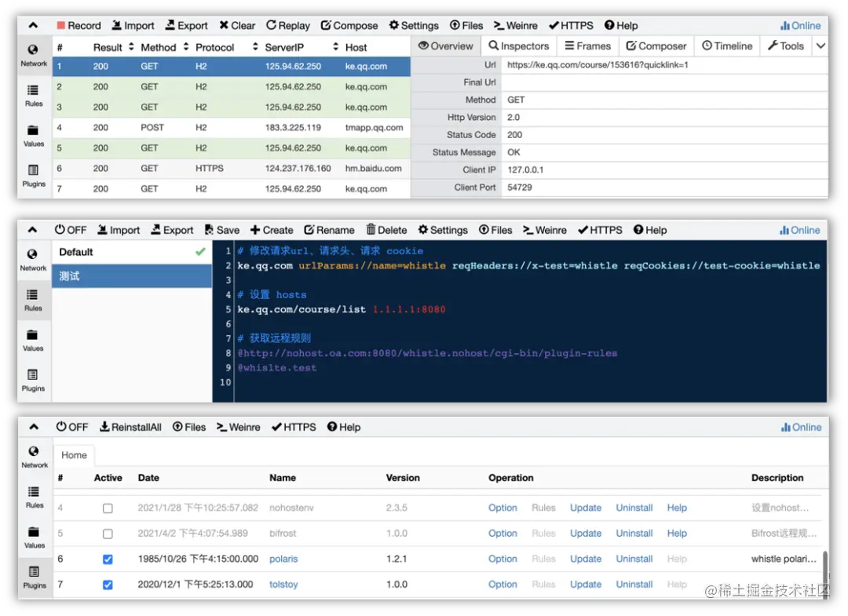Open Files in the Network panel toolbar
The height and width of the screenshot is (616, 848).
466,25
